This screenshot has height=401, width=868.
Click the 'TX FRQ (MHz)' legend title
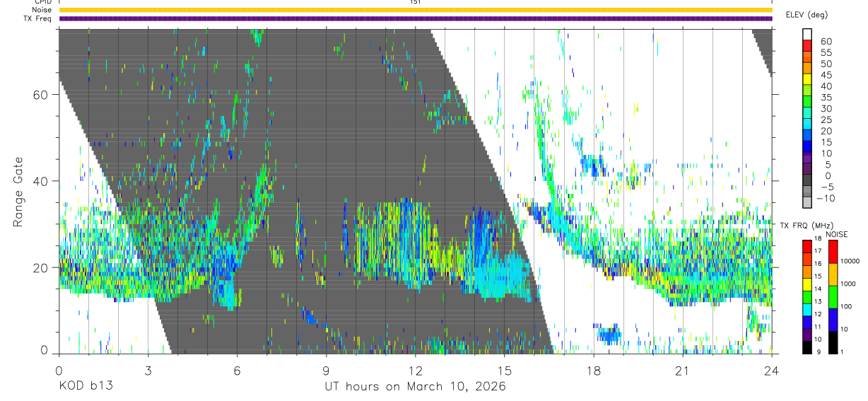tap(807, 226)
